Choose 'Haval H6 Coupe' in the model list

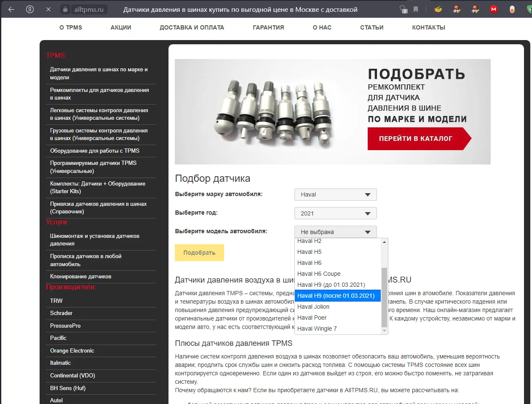(338, 274)
